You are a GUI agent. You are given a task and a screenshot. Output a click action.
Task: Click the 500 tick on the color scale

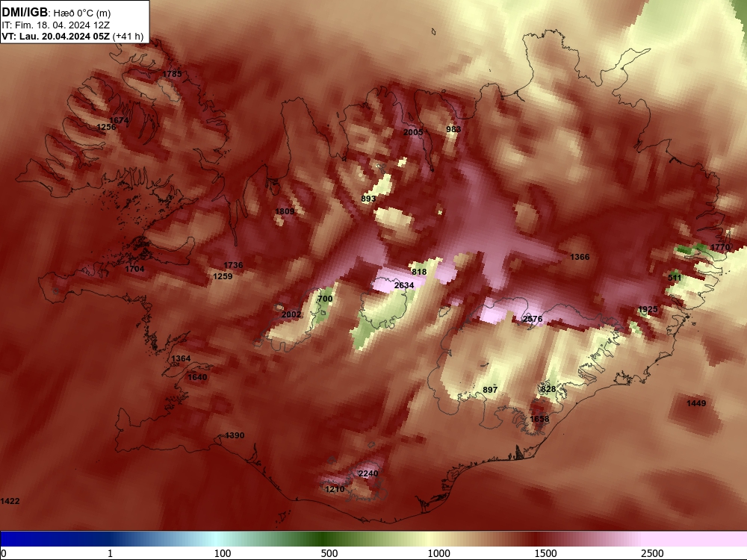pyautogui.click(x=329, y=553)
